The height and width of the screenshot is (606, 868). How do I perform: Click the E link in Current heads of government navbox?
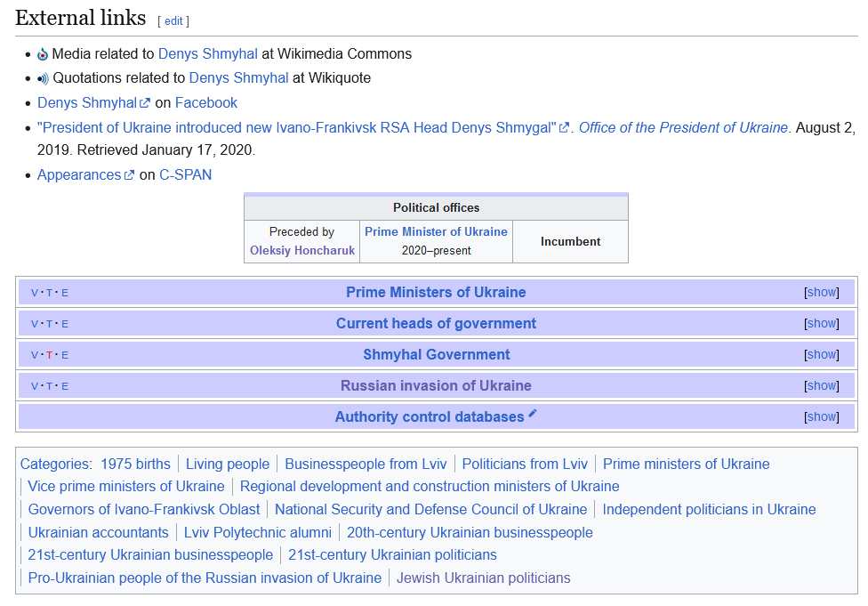(65, 324)
